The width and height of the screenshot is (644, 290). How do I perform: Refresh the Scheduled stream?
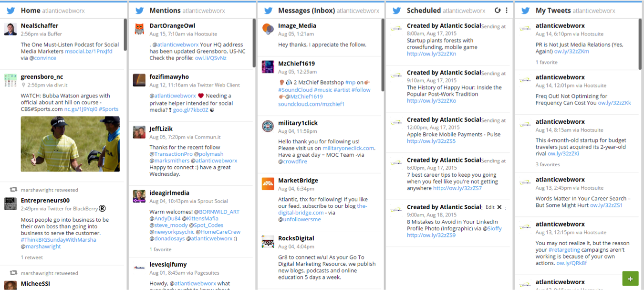tap(498, 11)
